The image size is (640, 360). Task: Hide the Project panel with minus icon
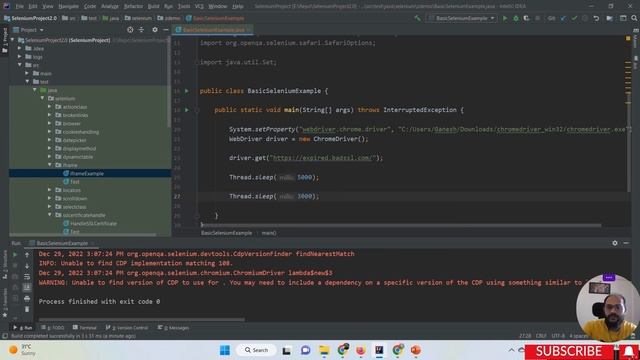(x=166, y=30)
